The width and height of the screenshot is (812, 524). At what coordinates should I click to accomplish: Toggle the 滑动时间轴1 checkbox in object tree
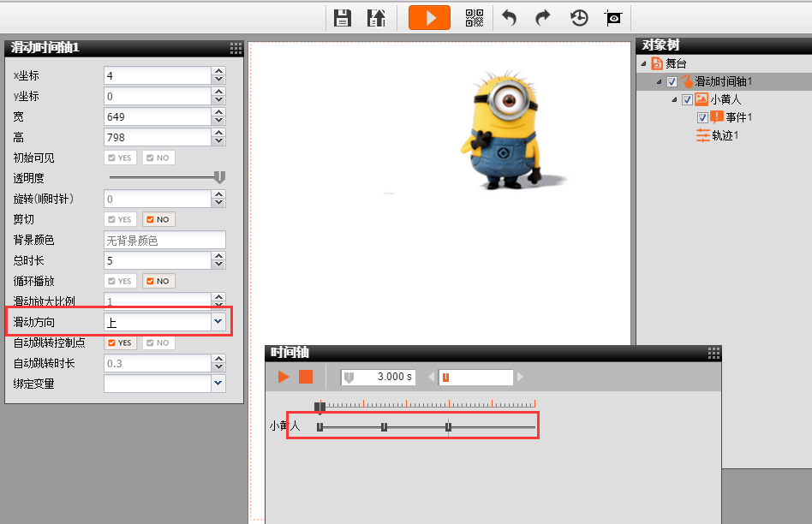[672, 82]
